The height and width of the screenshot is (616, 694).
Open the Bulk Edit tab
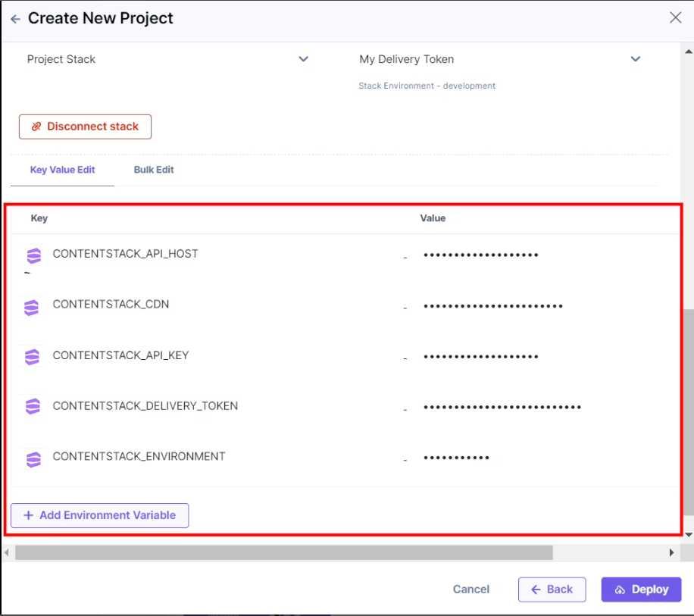point(154,170)
